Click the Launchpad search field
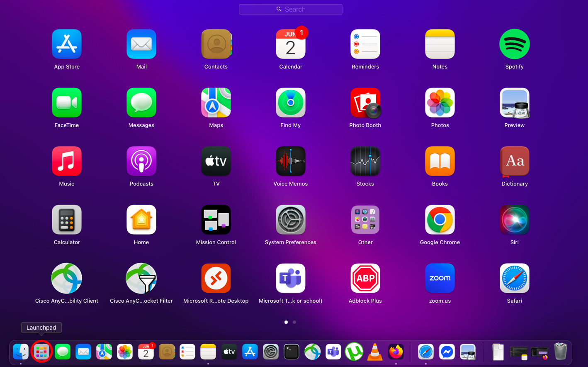The width and height of the screenshot is (588, 367). (x=291, y=9)
